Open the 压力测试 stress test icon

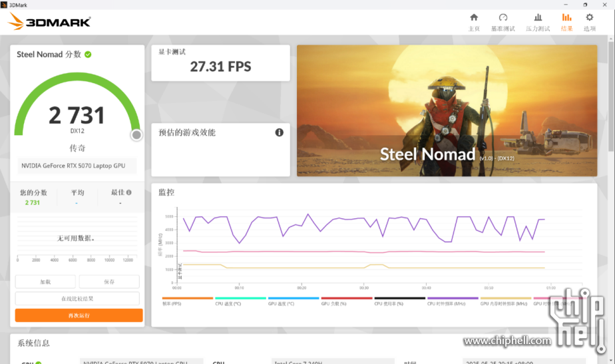click(538, 18)
